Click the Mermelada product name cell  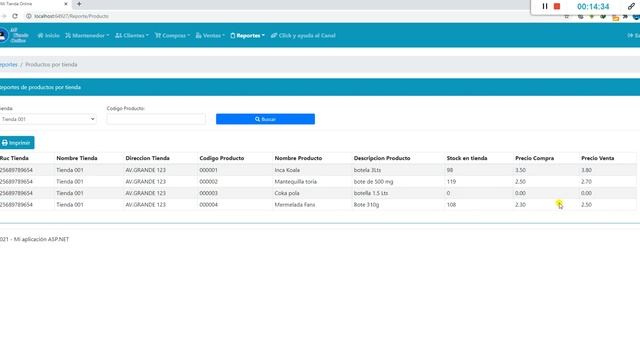295,204
